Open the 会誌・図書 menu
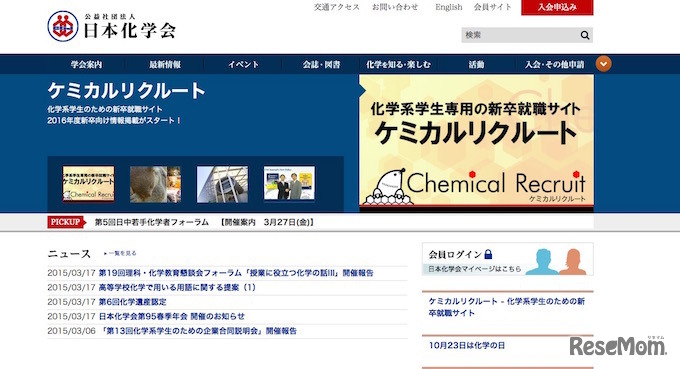The width and height of the screenshot is (680, 369). [321, 65]
